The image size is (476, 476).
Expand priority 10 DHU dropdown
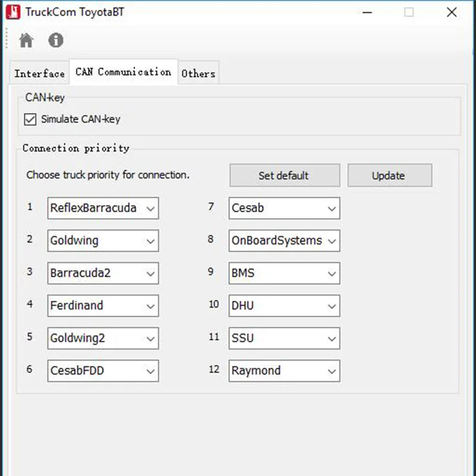[284, 306]
